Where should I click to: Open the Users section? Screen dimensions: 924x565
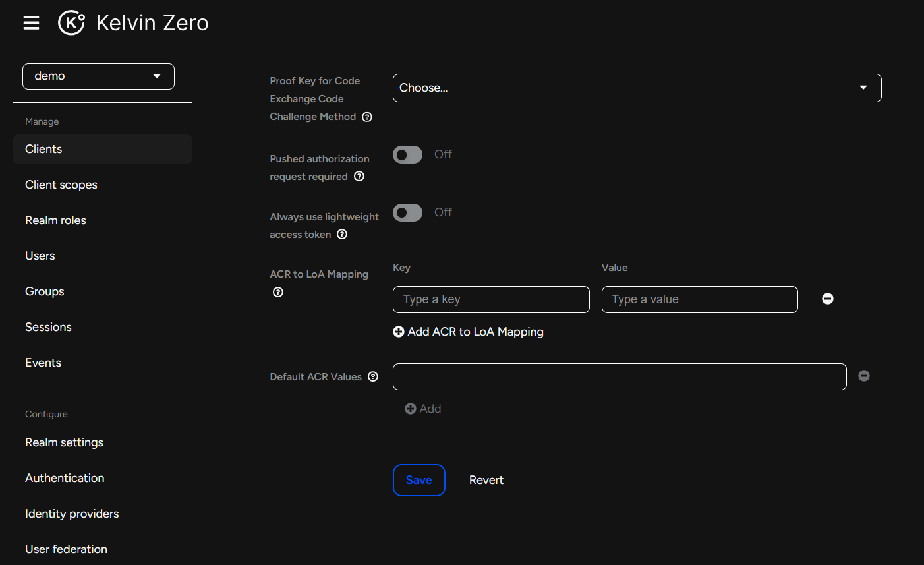40,256
